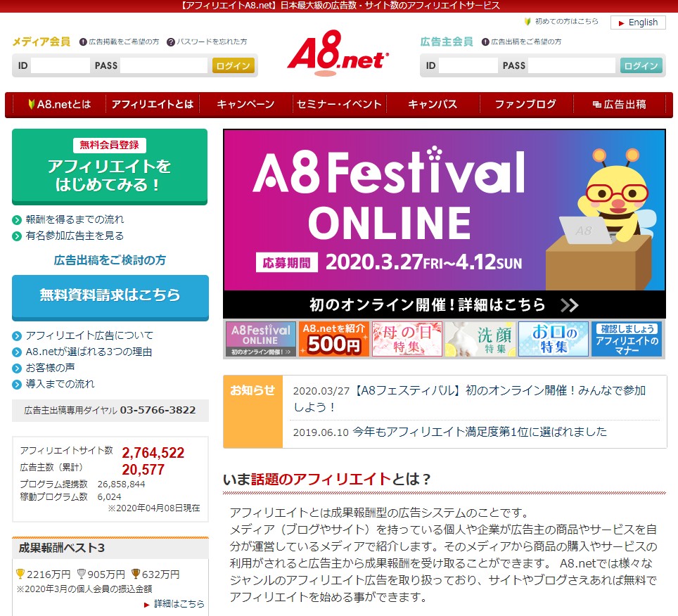
Task: Open the 報酬を得るまでの流れ link
Action: 75,219
